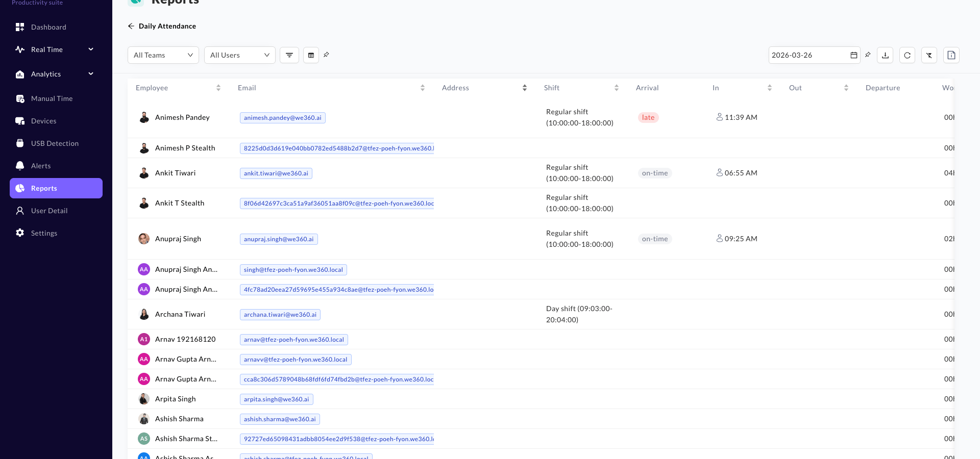Click employee name Arnav 192168120
Viewport: 980px width, 459px height.
pyautogui.click(x=185, y=339)
